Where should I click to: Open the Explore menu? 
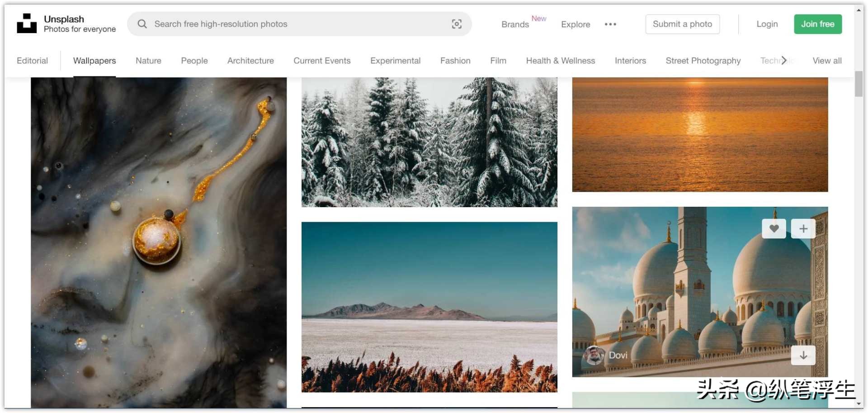(576, 24)
